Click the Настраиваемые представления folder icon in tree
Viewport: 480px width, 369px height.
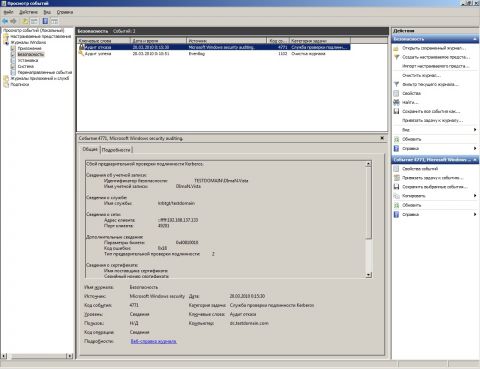pyautogui.click(x=6, y=36)
